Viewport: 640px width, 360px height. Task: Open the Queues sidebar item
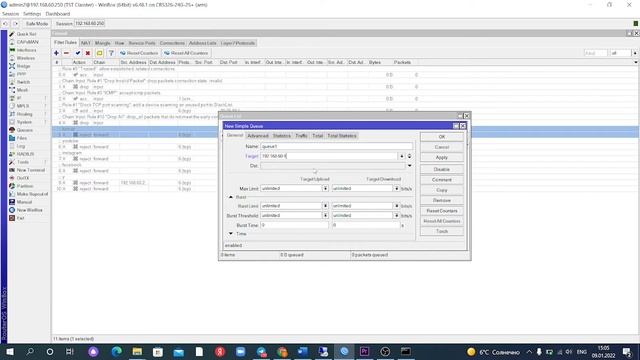tap(24, 130)
